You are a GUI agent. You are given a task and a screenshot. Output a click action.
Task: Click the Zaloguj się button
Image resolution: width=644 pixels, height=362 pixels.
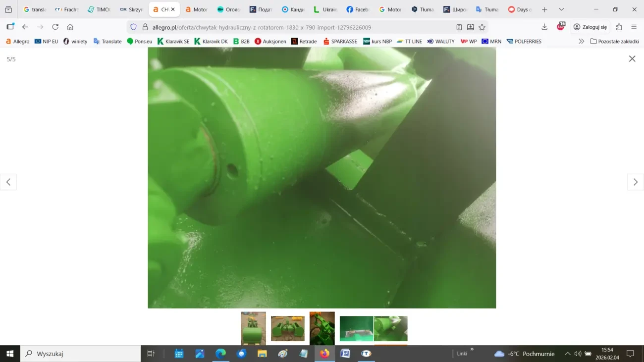click(x=590, y=27)
